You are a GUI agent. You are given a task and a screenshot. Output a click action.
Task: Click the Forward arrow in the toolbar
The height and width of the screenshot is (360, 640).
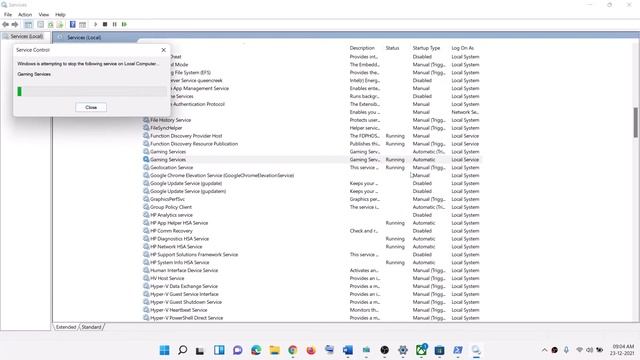15,24
